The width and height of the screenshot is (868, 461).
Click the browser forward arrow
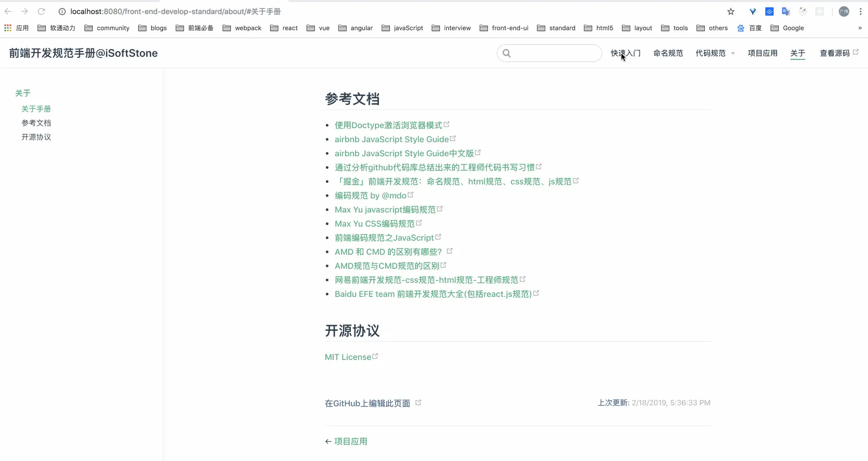(25, 11)
